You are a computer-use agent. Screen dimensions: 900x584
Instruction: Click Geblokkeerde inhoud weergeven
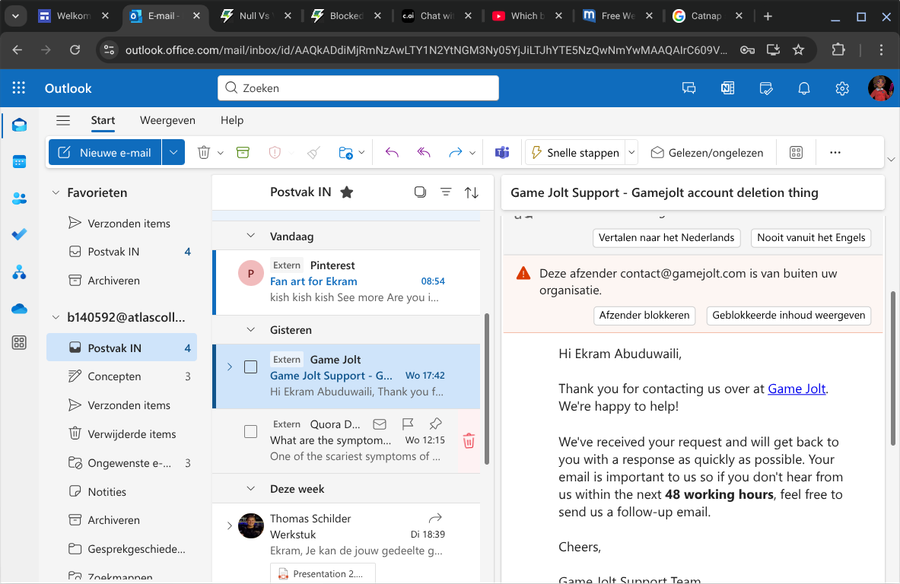pyautogui.click(x=789, y=315)
